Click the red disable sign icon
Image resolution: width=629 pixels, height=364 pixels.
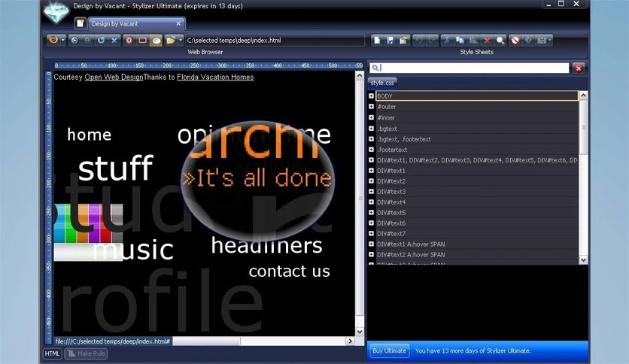(515, 40)
